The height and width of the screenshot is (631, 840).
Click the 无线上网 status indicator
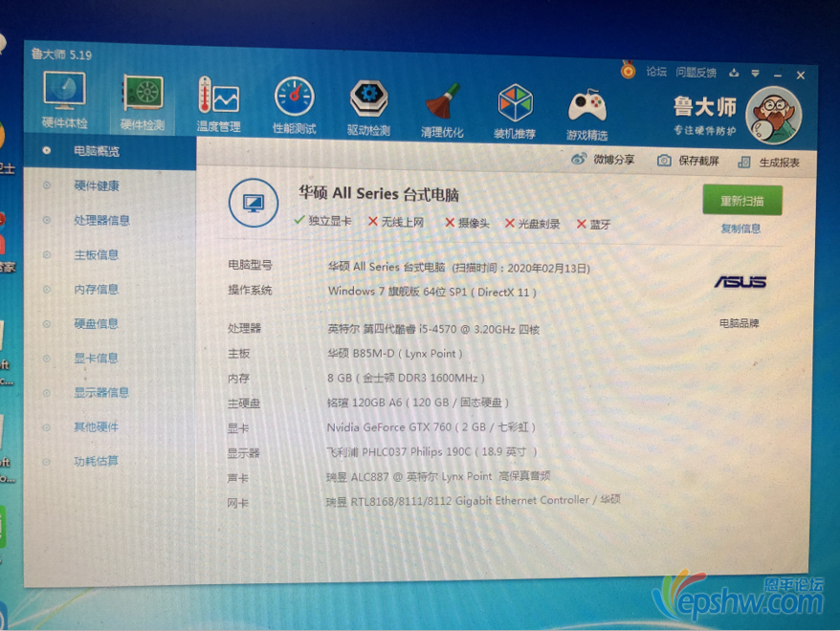pyautogui.click(x=396, y=222)
